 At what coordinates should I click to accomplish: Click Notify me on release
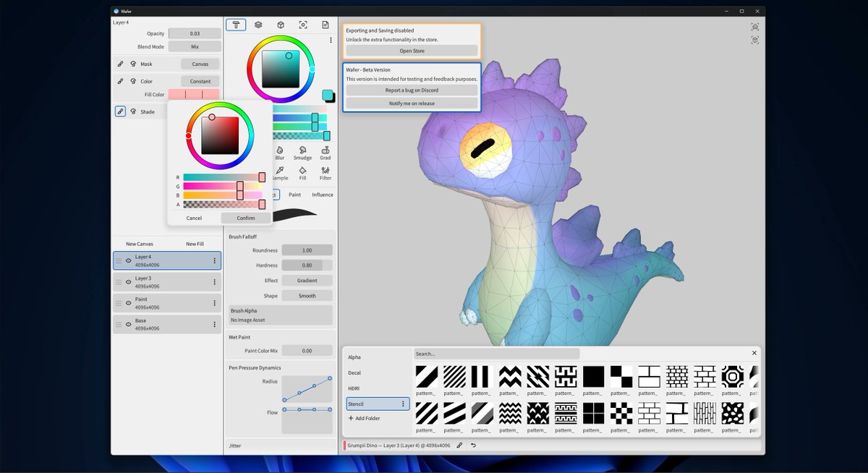pos(412,103)
